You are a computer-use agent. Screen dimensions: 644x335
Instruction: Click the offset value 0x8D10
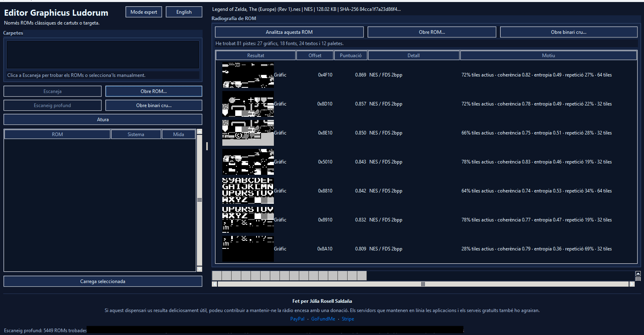pyautogui.click(x=325, y=104)
